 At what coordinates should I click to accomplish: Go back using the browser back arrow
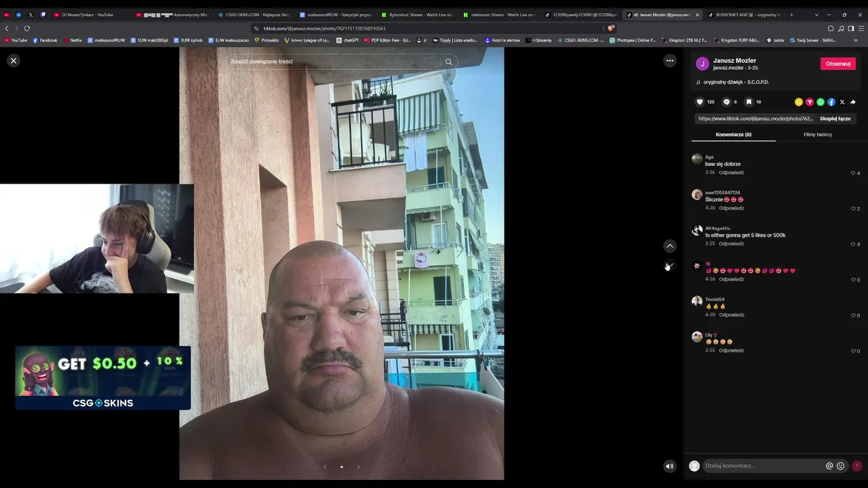(x=7, y=28)
